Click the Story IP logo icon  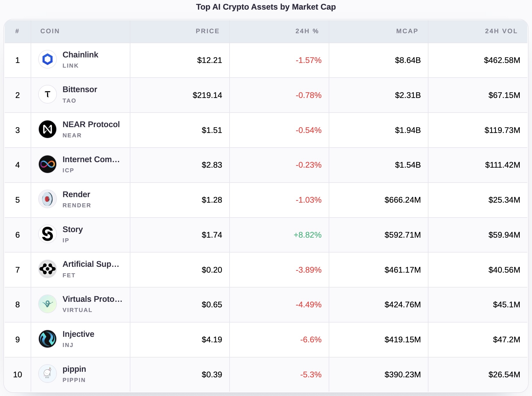[x=48, y=234]
